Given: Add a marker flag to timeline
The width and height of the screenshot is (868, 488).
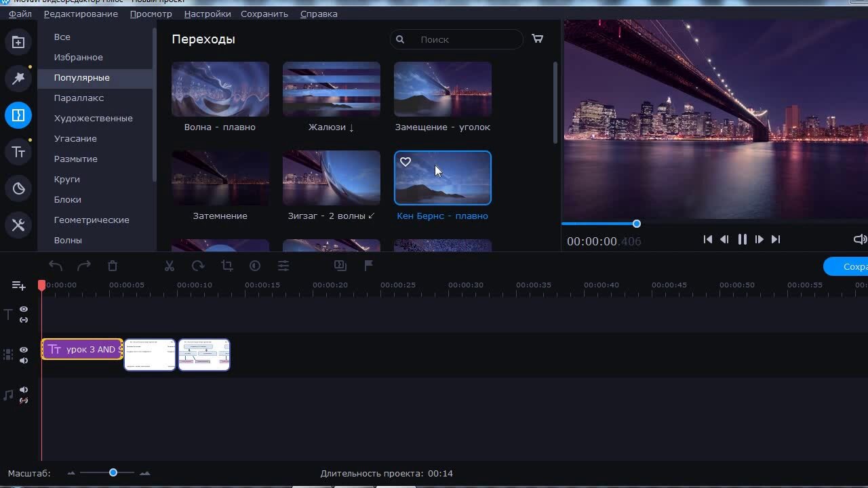Looking at the screenshot, I should point(369,266).
